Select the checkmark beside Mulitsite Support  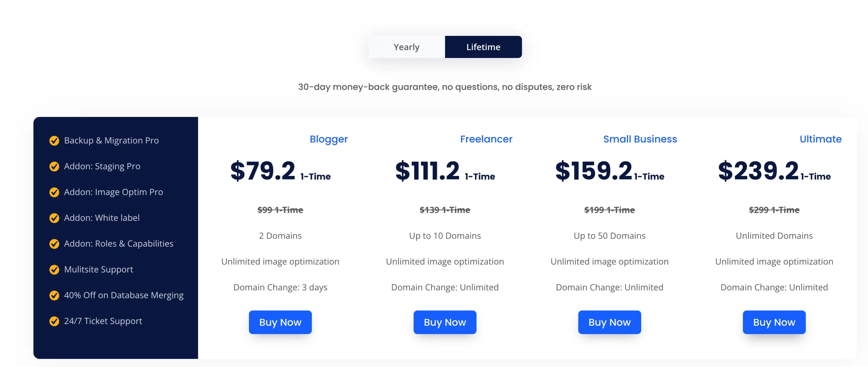click(x=54, y=270)
